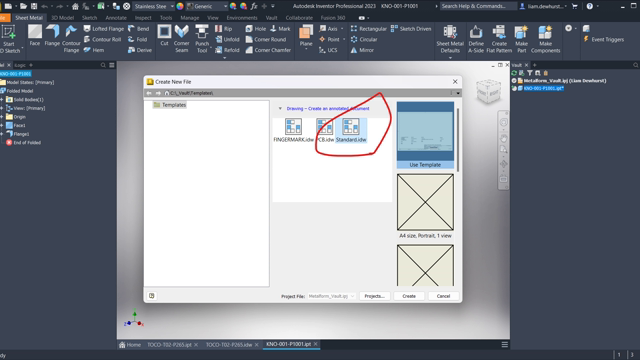
Task: Choose the Lofted Flange tool
Action: [104, 29]
